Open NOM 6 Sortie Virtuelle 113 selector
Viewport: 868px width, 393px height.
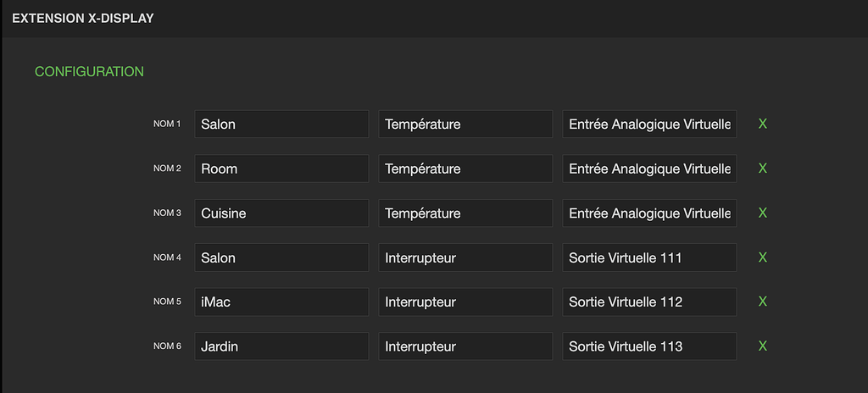[649, 346]
